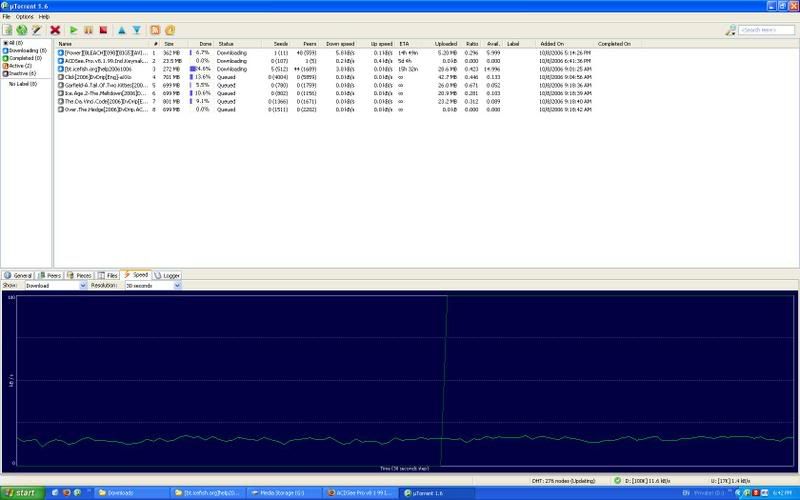Click the search engine magnifier icon

[x=730, y=30]
